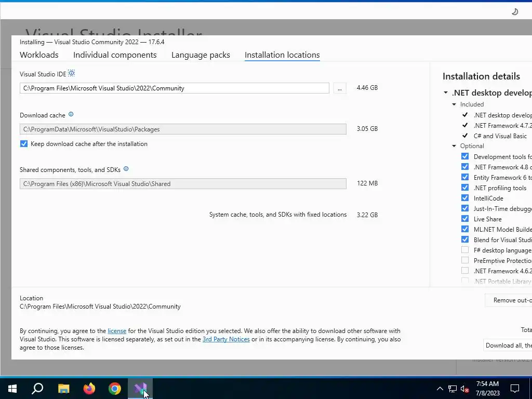Uncheck IntelliCode component
Viewport: 532px width, 399px height.
(x=465, y=198)
